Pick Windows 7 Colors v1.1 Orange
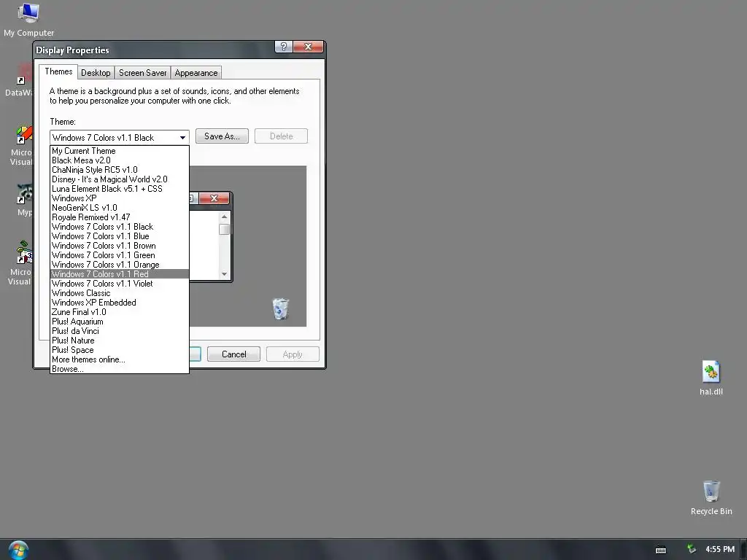 (x=120, y=265)
